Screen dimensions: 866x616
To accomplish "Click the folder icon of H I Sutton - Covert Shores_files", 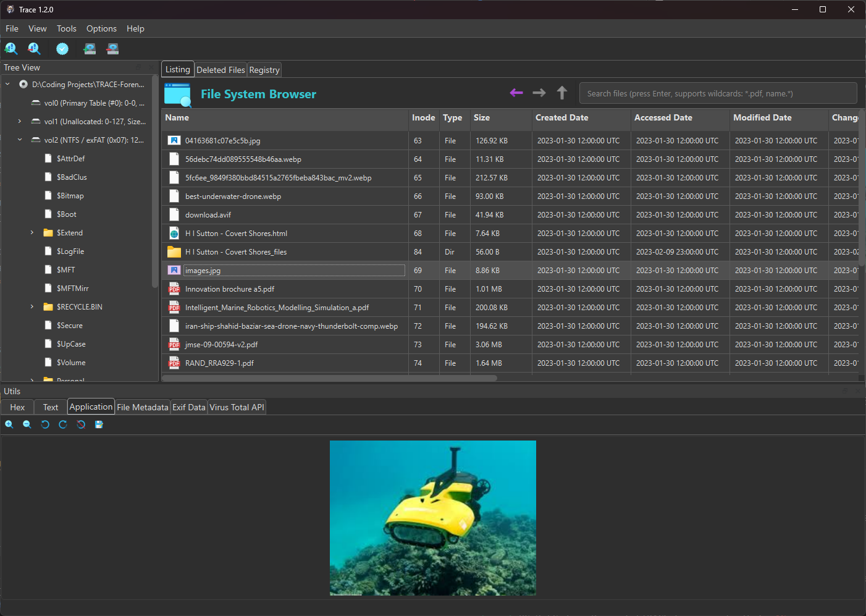I will coord(174,252).
